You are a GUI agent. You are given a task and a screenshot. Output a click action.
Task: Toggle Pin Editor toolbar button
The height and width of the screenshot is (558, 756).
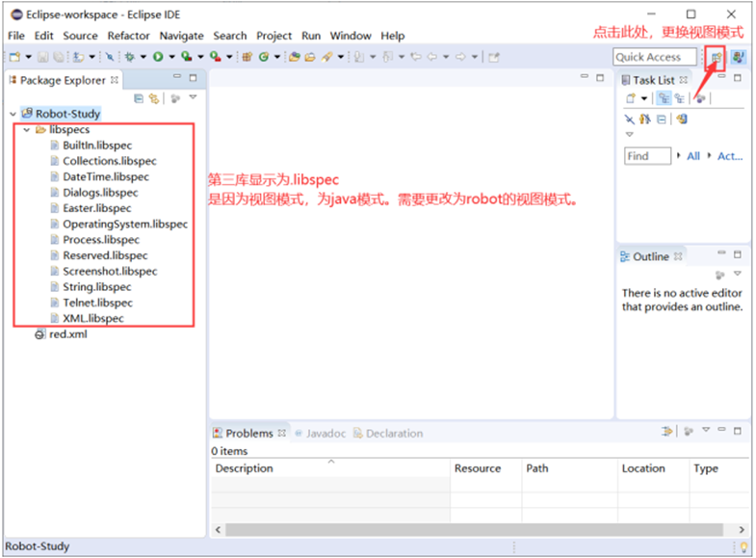click(x=494, y=58)
